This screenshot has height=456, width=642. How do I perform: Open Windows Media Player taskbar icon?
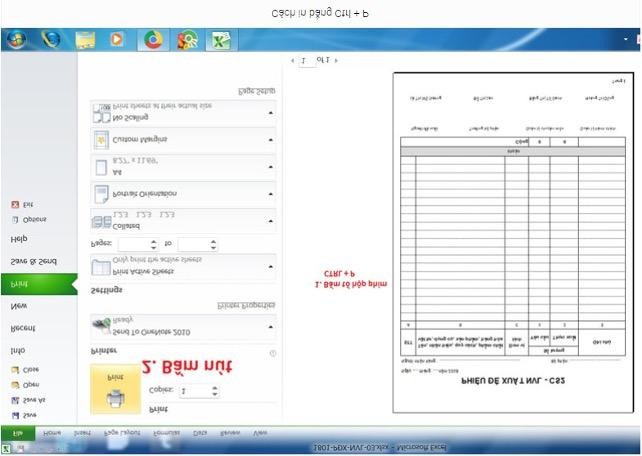117,40
